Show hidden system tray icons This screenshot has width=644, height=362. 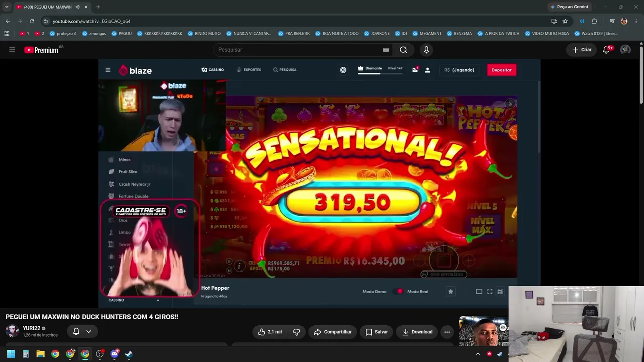pos(478,354)
